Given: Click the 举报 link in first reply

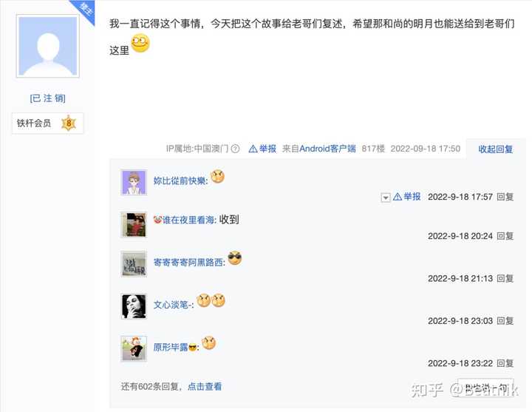Looking at the screenshot, I should (x=407, y=197).
